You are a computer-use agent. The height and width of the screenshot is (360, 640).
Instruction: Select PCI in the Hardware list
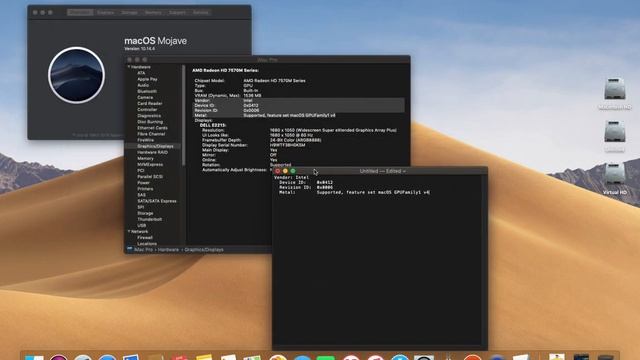tap(141, 171)
